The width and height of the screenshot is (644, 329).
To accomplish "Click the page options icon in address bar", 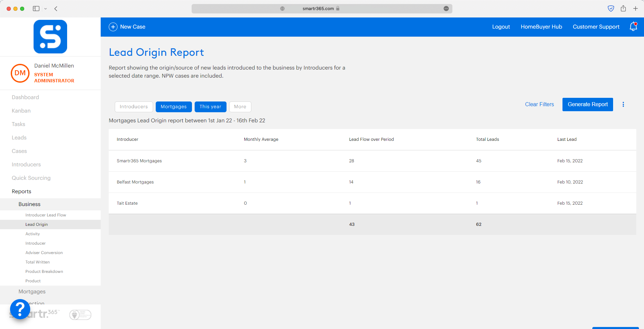I will tap(446, 9).
